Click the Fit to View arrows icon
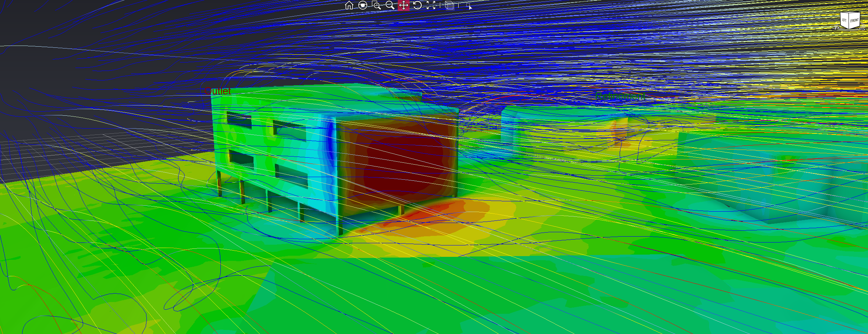 tap(431, 5)
